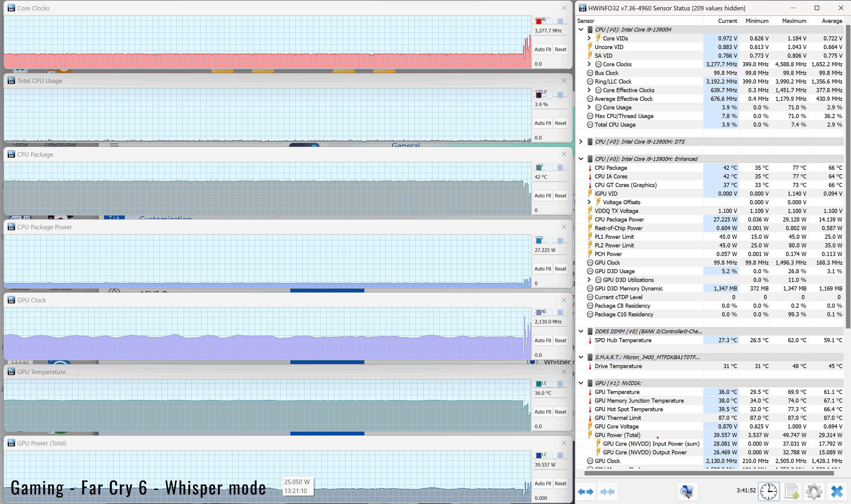The image size is (851, 504).
Task: Click the Sensor column header
Action: pyautogui.click(x=639, y=21)
